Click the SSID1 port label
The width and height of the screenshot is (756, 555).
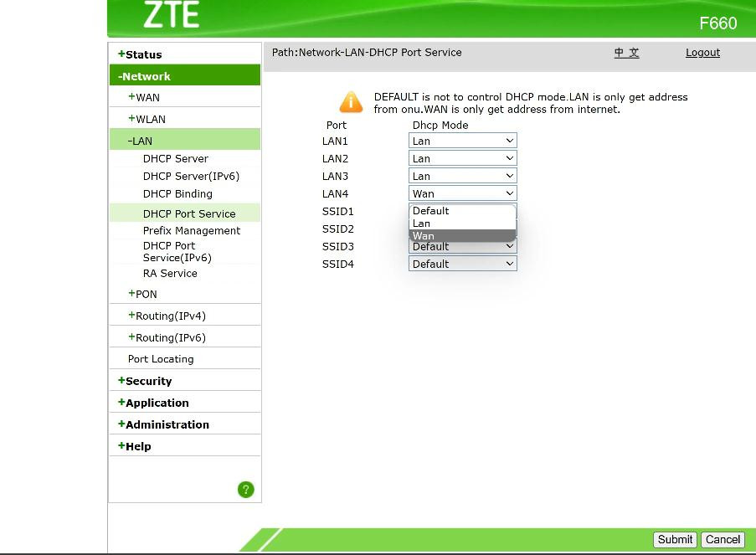click(x=338, y=211)
